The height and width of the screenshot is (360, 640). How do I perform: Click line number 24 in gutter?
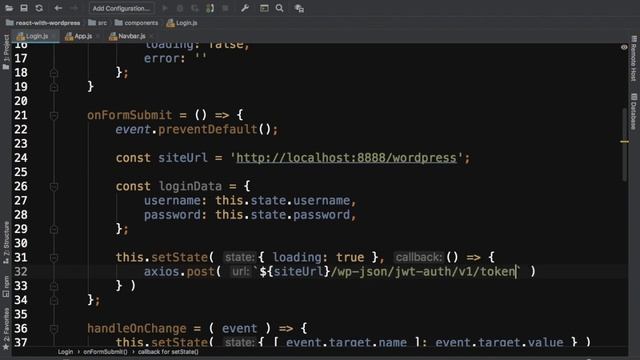point(21,158)
